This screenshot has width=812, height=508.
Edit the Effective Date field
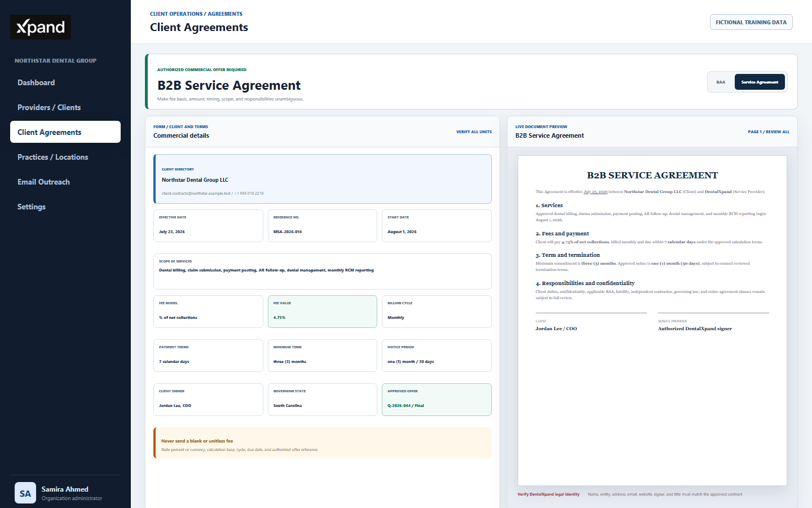[x=208, y=226]
